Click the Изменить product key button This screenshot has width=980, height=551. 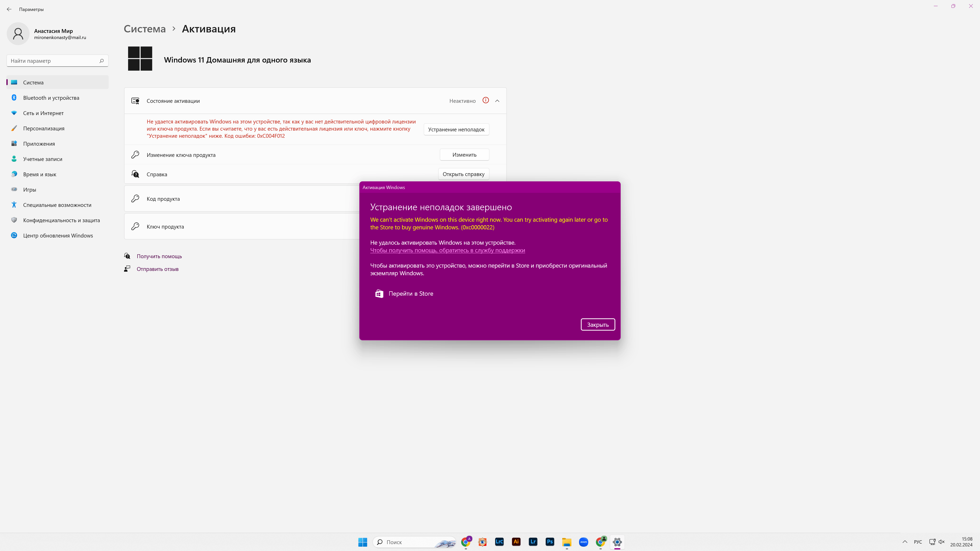(464, 155)
